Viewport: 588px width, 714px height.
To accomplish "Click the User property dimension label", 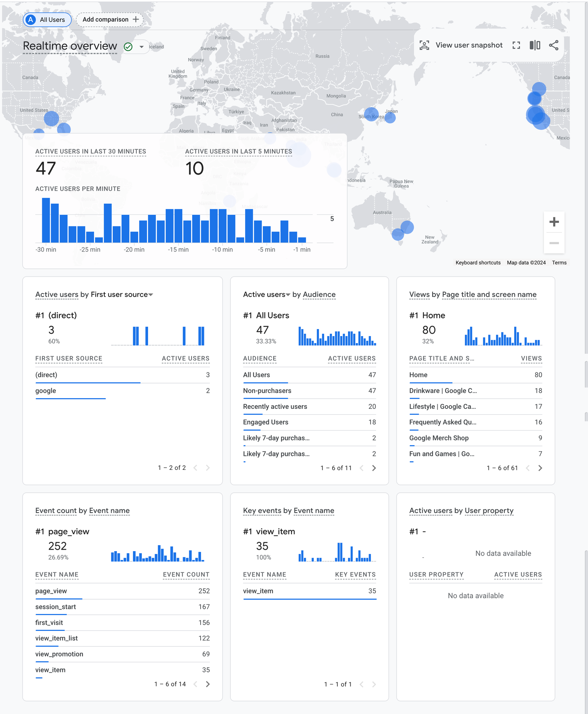I will coord(489,510).
